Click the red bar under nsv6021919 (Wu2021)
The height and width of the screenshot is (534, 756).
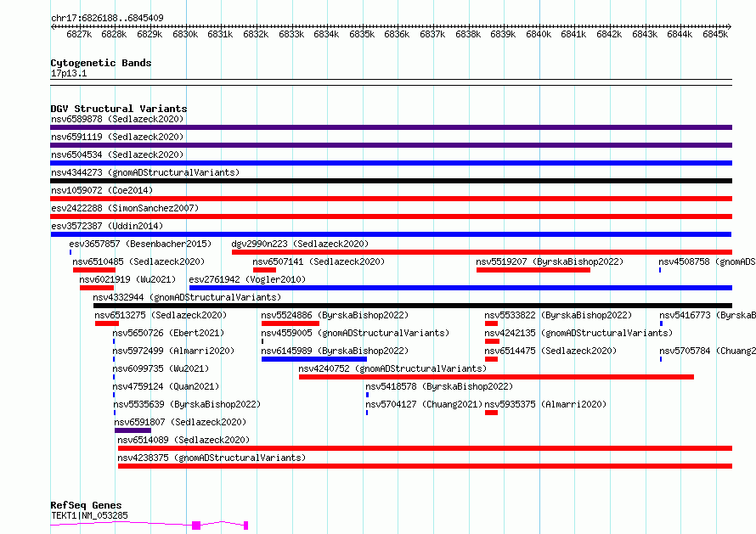point(97,288)
